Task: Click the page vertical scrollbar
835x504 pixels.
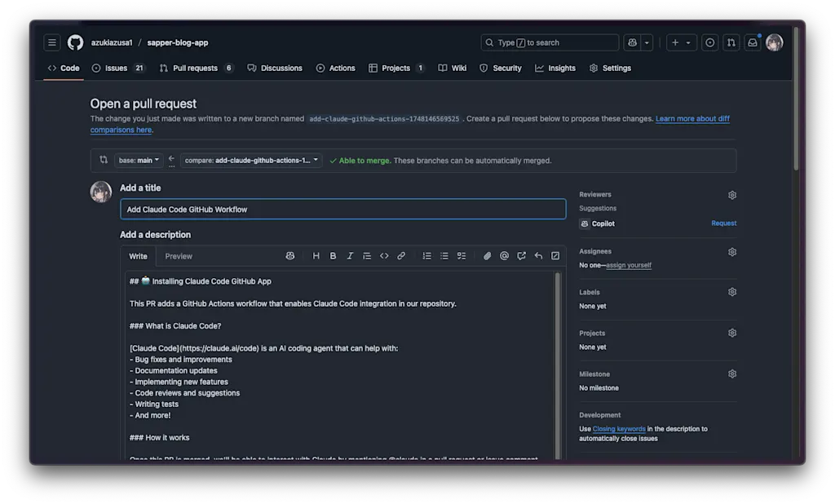Action: click(x=796, y=99)
